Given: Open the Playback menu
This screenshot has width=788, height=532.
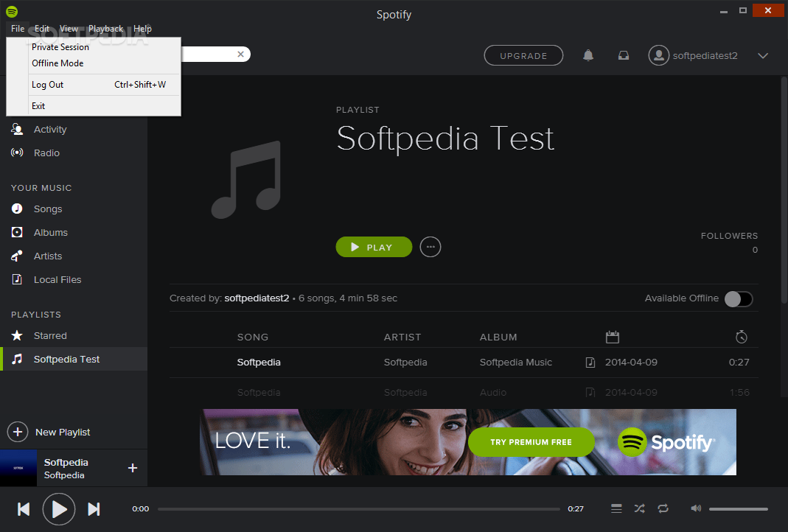Looking at the screenshot, I should [105, 29].
